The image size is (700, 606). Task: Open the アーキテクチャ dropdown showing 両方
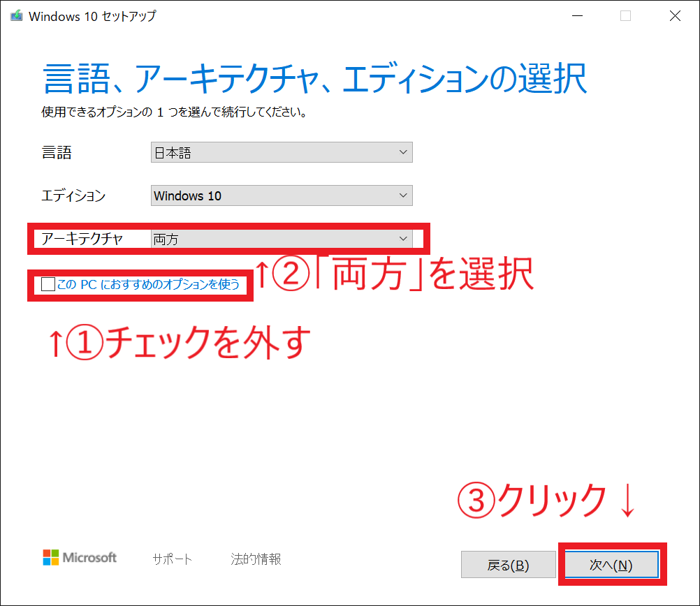tap(282, 239)
